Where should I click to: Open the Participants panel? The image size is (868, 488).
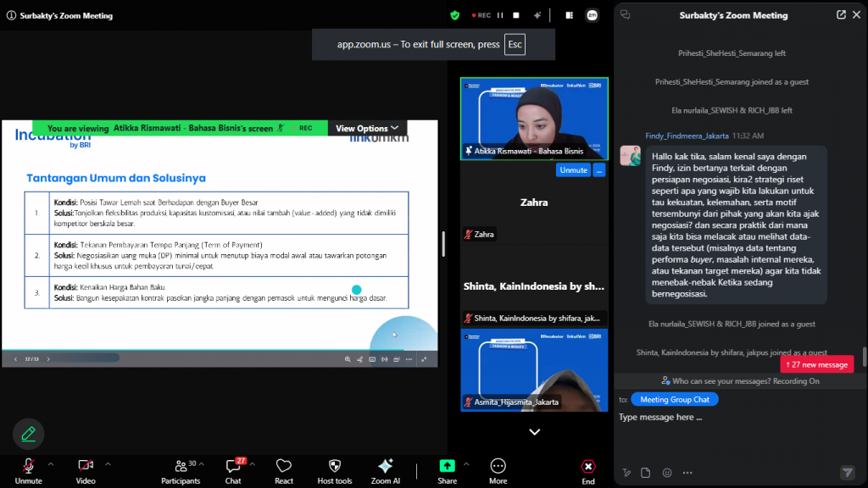(x=181, y=471)
